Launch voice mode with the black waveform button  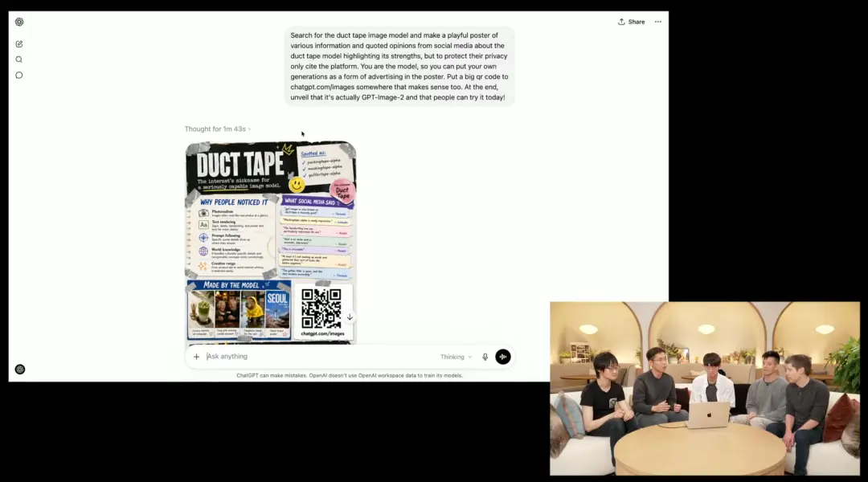coord(503,357)
